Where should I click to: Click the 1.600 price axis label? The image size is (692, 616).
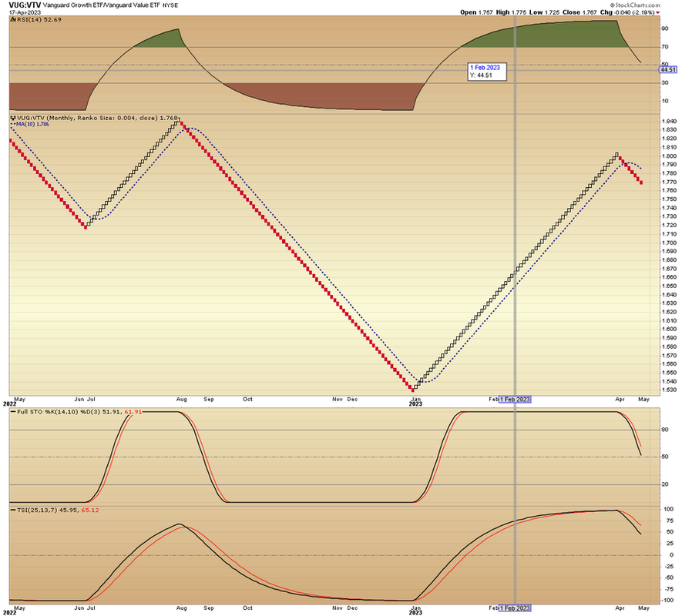pyautogui.click(x=669, y=330)
